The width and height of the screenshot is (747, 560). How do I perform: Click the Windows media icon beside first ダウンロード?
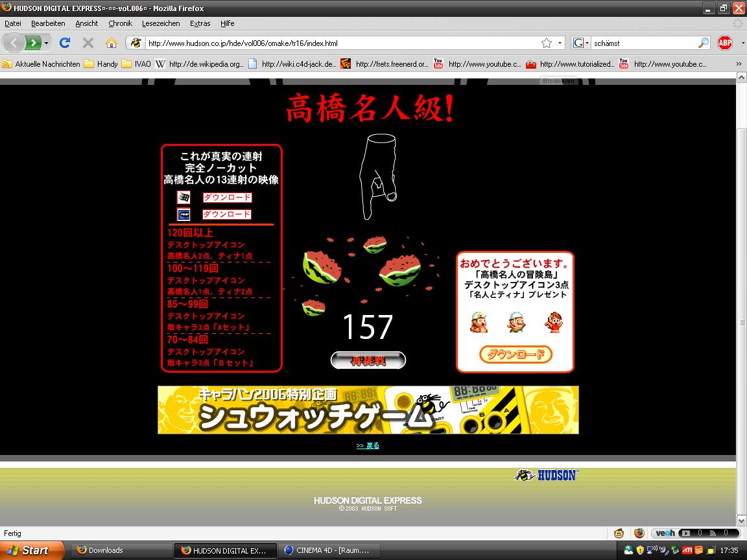(x=184, y=197)
